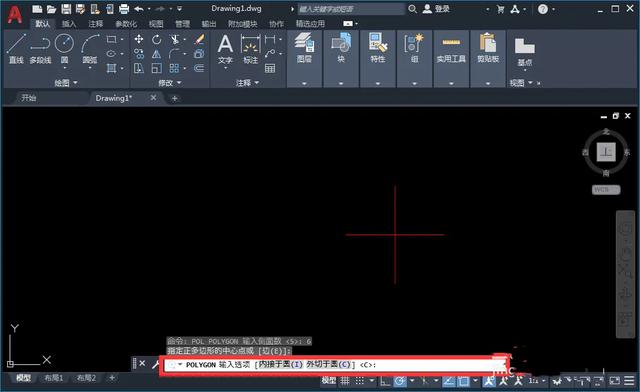Select the Circle (圆) tool

coord(64,49)
